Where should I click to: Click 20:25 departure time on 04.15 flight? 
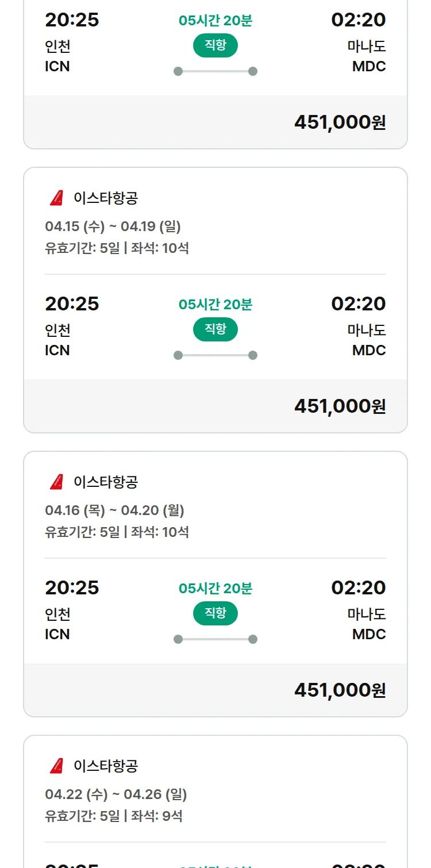click(x=72, y=304)
